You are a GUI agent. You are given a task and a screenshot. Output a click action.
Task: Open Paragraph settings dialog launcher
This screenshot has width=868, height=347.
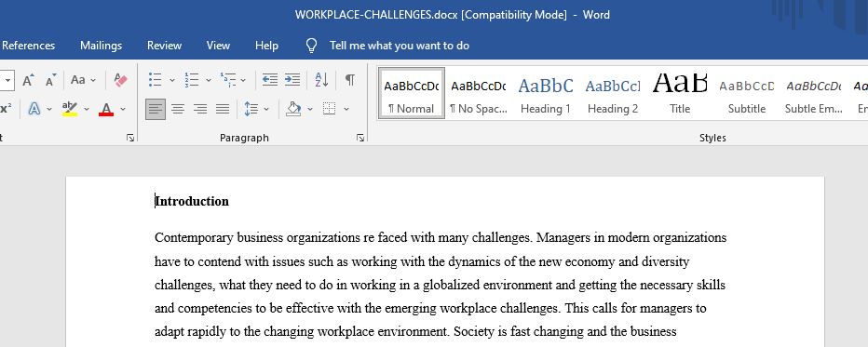[x=360, y=138]
